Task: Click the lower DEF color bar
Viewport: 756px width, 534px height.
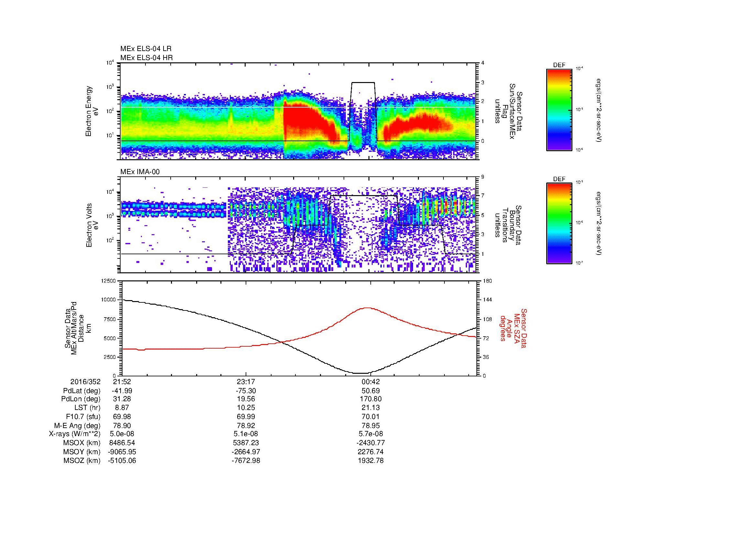Action: click(559, 224)
